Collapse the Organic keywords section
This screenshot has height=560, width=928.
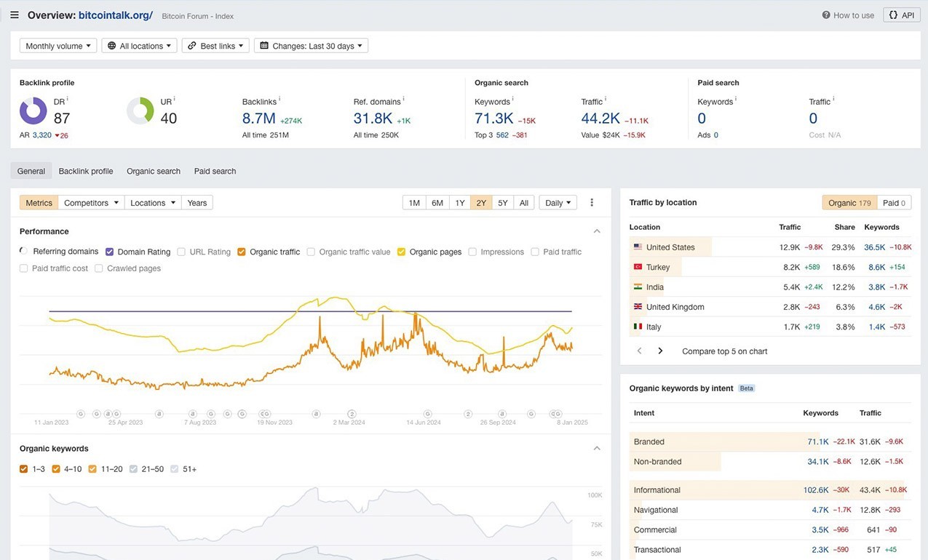[x=597, y=449]
